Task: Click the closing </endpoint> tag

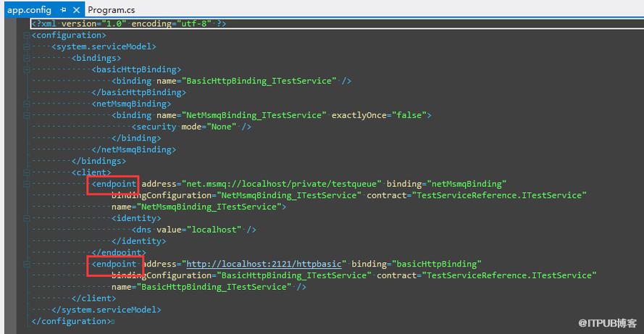Action: coord(119,252)
